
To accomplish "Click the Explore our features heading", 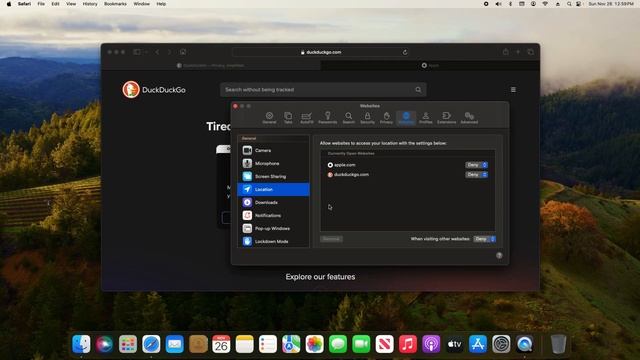I will tap(320, 277).
